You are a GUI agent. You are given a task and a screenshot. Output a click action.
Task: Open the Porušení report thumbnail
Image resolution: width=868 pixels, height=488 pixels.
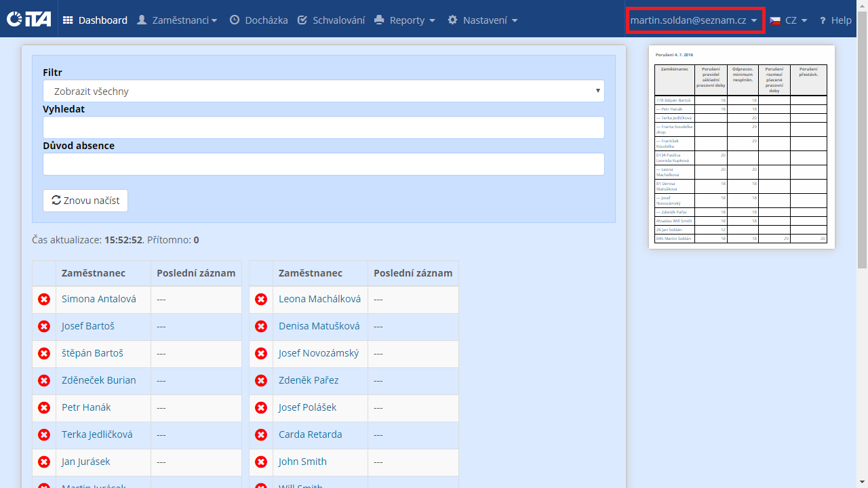[x=741, y=147]
